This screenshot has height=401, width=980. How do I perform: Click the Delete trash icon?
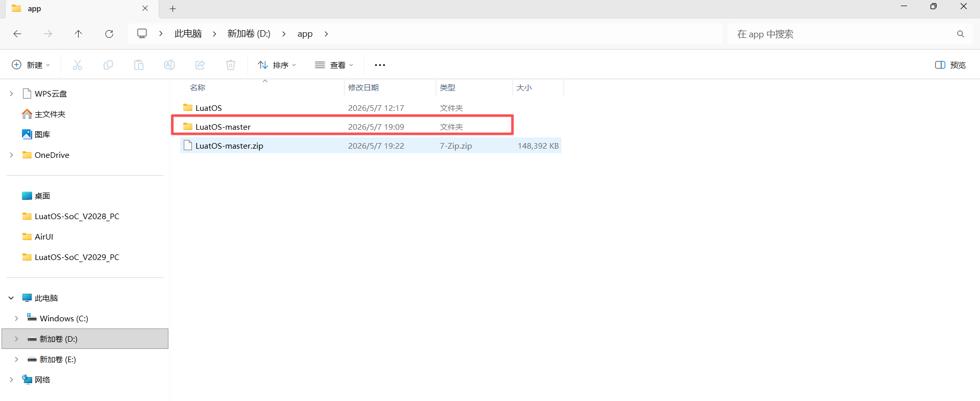pyautogui.click(x=231, y=65)
